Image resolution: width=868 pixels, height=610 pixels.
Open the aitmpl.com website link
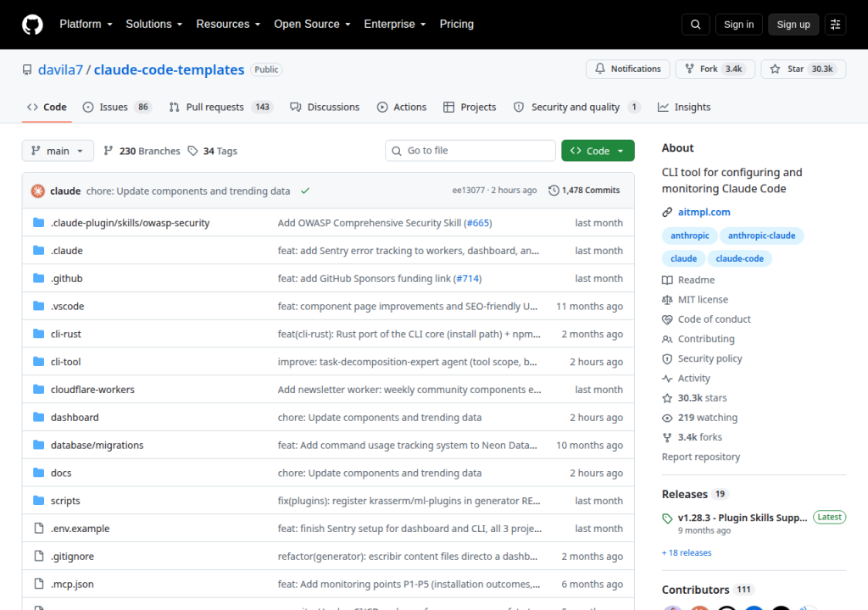[x=704, y=212]
